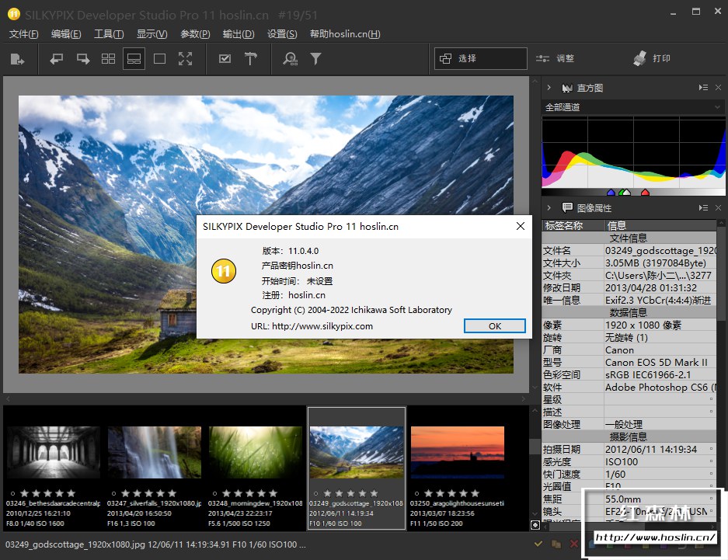Switch to single preview display mode
The image size is (728, 560).
tap(159, 59)
